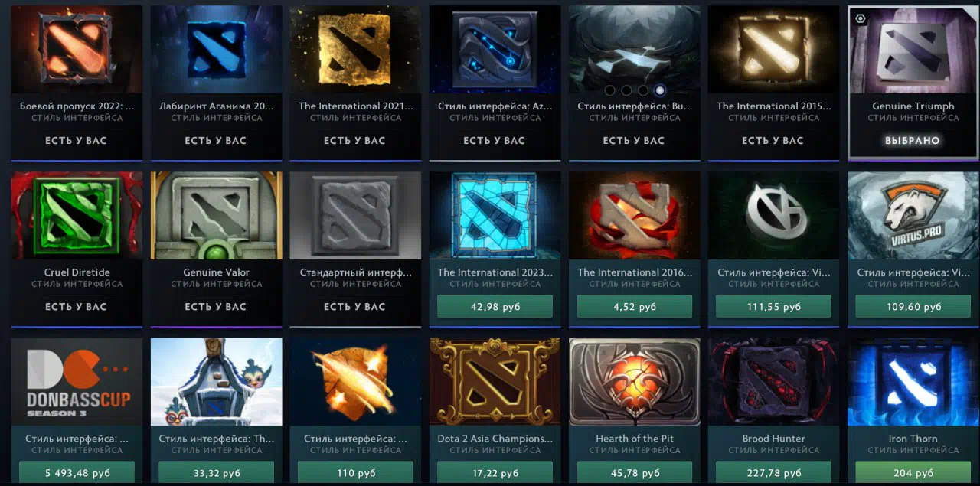The image size is (980, 486).
Task: Open the Hearth of the Pit thumbnail
Action: [x=634, y=381]
